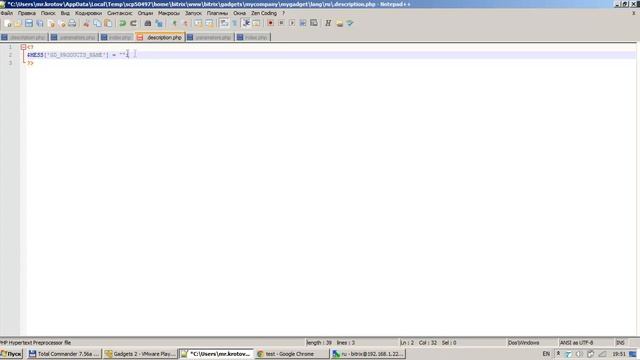Viewport: 640px width, 360px height.
Task: Open the Макросы menu
Action: click(169, 13)
